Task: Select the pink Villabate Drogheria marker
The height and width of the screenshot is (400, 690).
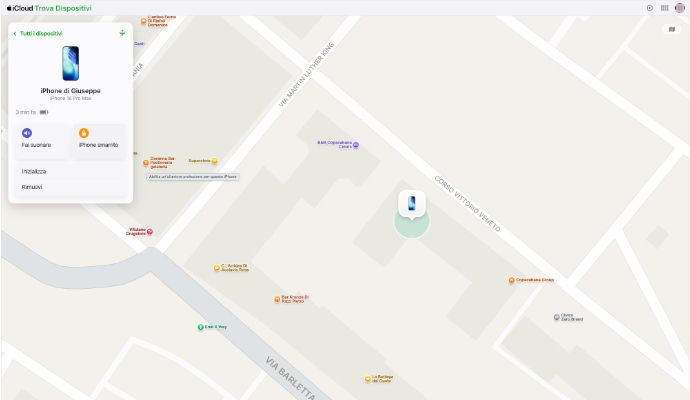Action: pos(150,231)
